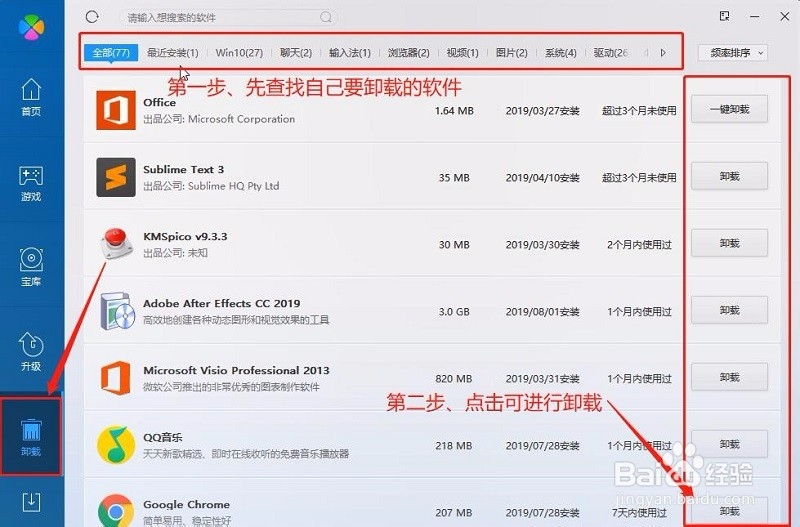This screenshot has width=800, height=527.
Task: Switch to the 最近安装(1) tab
Action: tap(172, 53)
